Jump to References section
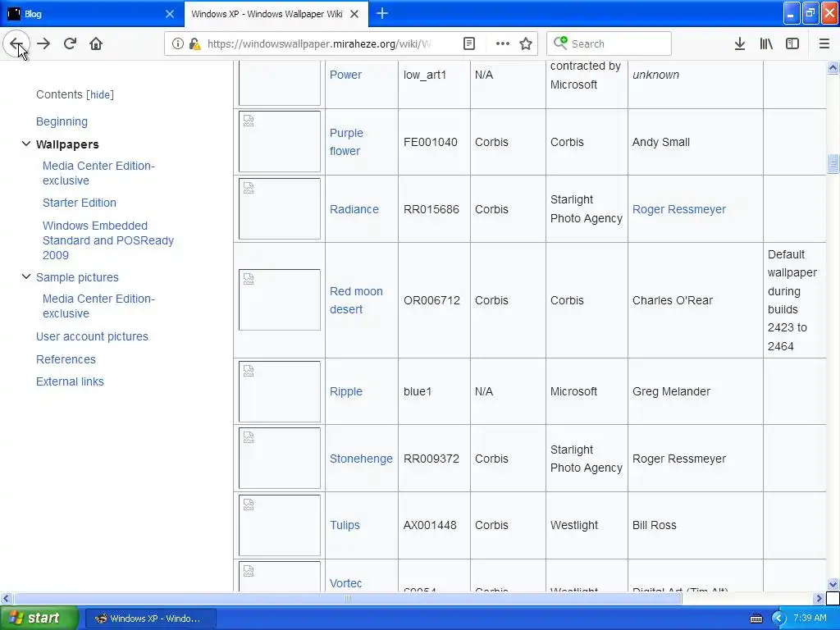The image size is (840, 630). point(66,359)
